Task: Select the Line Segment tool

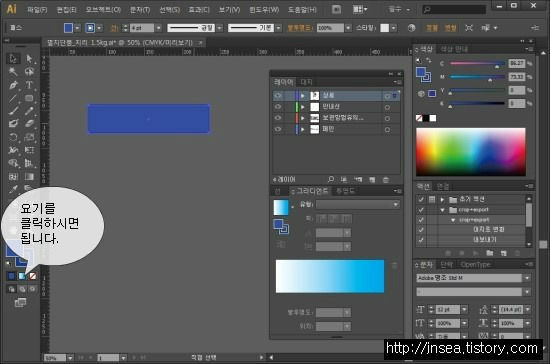Action: (13, 98)
